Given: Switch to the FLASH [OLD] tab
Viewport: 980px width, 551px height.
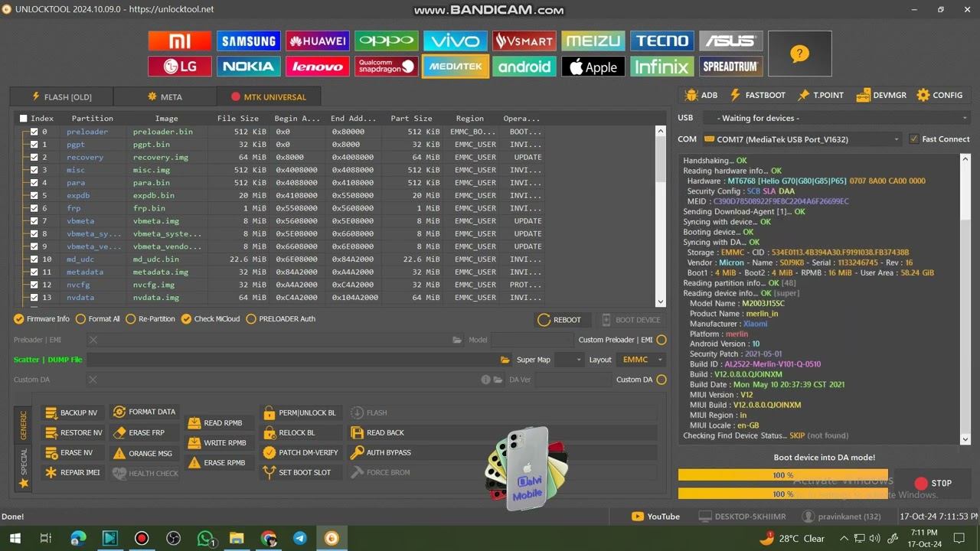Looking at the screenshot, I should [61, 97].
